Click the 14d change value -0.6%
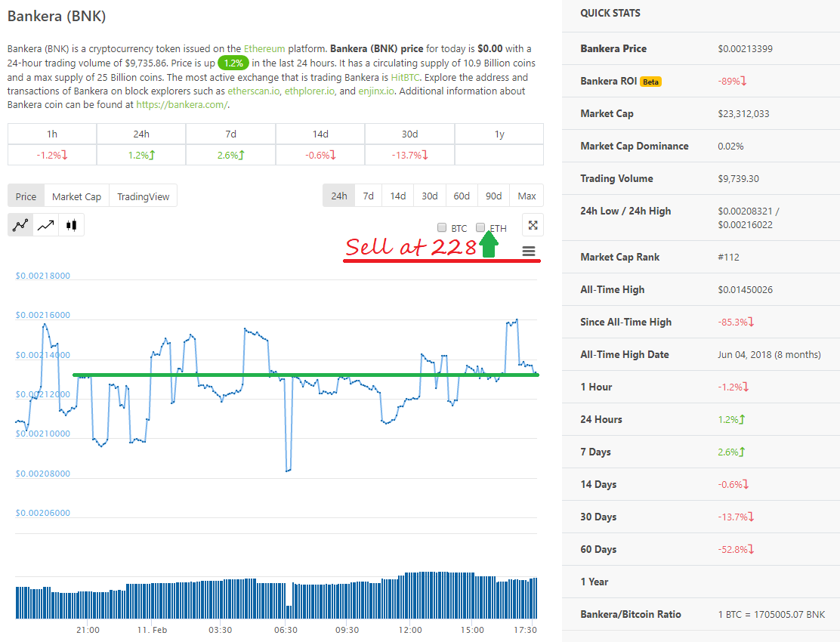The width and height of the screenshot is (840, 642). tap(320, 156)
